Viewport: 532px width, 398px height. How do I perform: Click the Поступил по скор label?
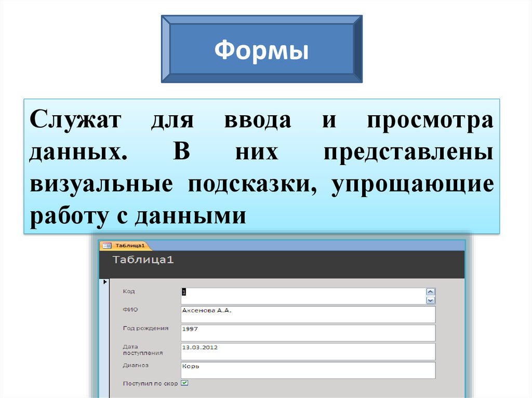(x=150, y=383)
